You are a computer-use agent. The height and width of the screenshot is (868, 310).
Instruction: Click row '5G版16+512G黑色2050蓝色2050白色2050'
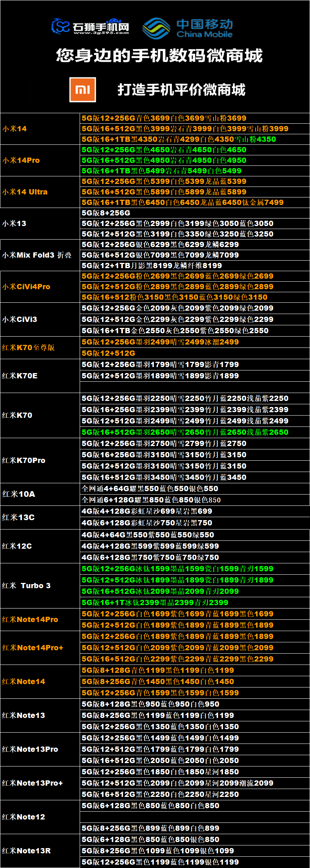[195, 760]
